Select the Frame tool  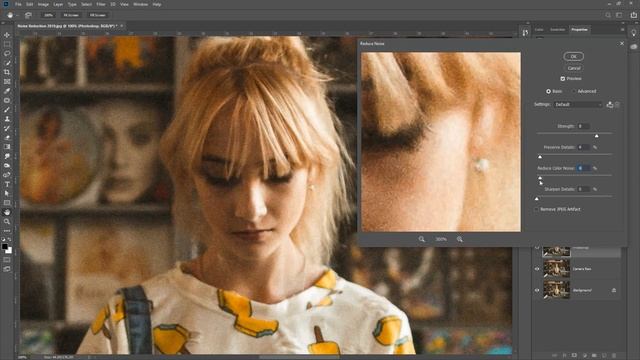[x=7, y=82]
